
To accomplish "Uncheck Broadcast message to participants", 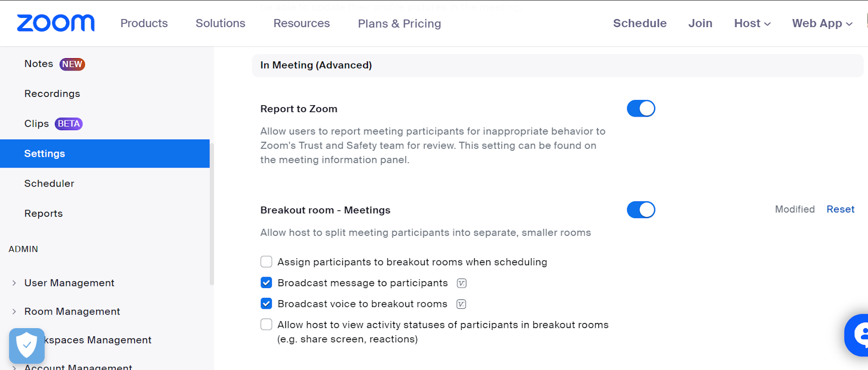I will click(x=266, y=283).
